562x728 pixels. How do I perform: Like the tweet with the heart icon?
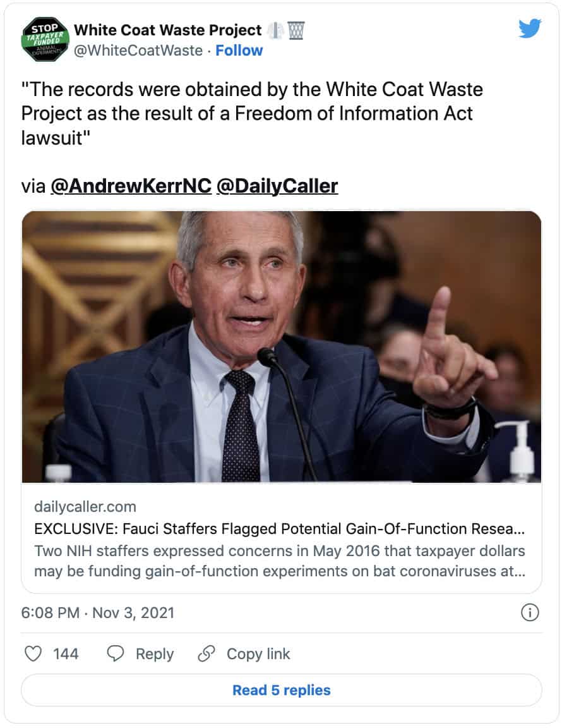coord(32,653)
